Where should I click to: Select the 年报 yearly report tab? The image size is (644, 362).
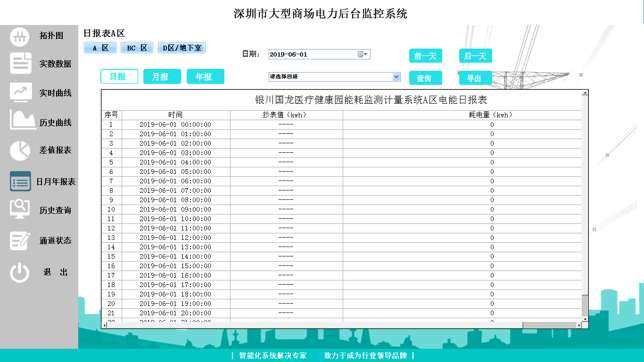pos(205,76)
